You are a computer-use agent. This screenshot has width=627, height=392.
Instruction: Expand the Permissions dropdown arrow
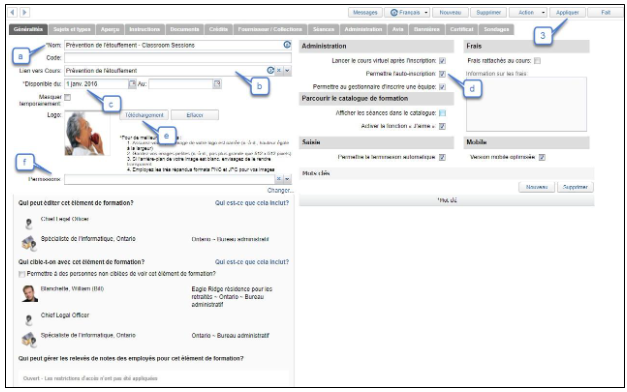(x=288, y=179)
